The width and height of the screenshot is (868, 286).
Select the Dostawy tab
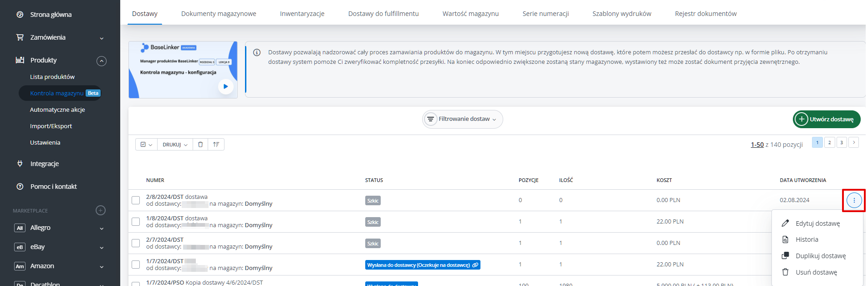coord(145,14)
